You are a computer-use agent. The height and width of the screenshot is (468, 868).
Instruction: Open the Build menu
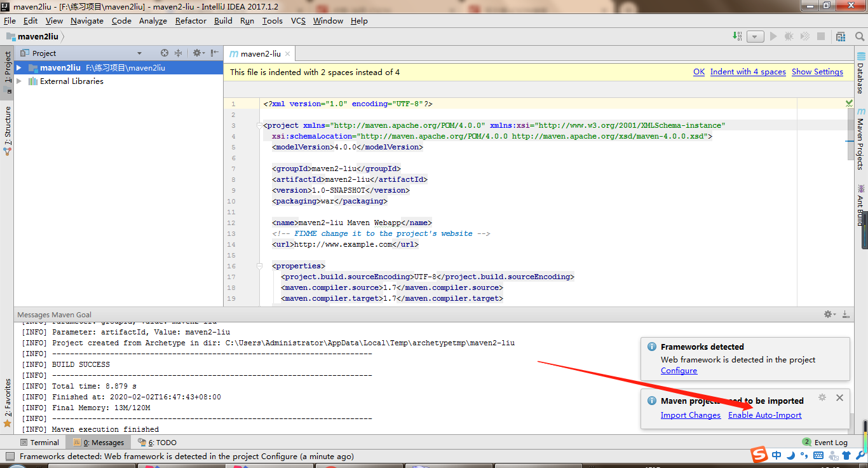tap(223, 20)
